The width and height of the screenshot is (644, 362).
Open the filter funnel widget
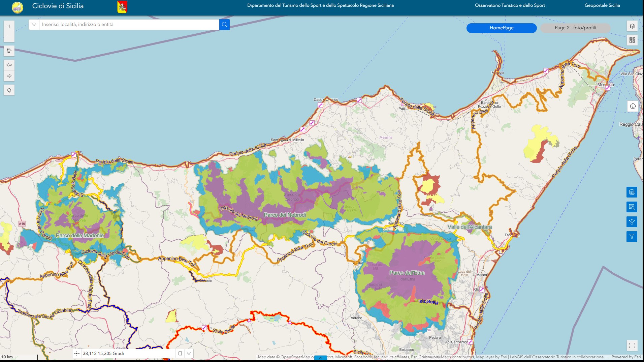pyautogui.click(x=632, y=237)
